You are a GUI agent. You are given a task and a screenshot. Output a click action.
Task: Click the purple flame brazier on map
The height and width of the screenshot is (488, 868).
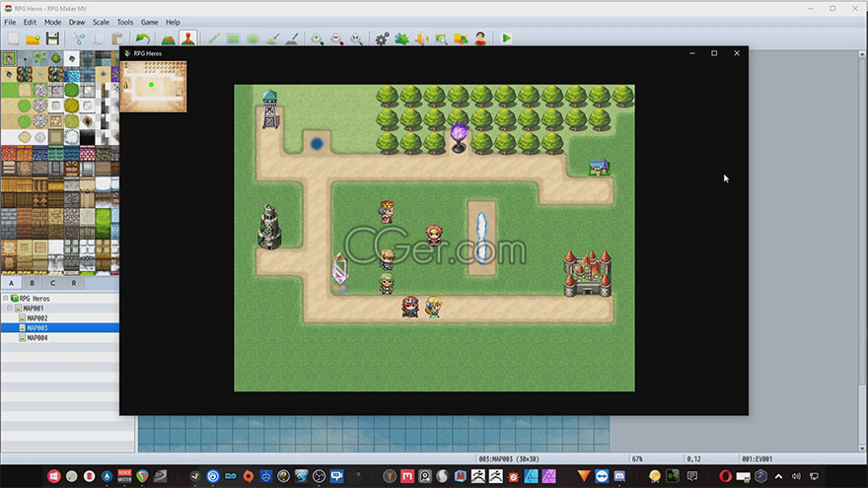pyautogui.click(x=459, y=137)
